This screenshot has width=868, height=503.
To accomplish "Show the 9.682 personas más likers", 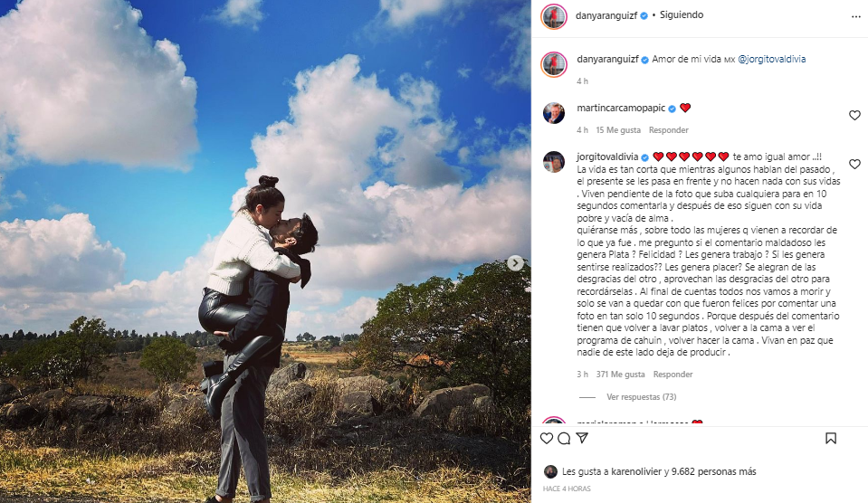I will pyautogui.click(x=713, y=471).
